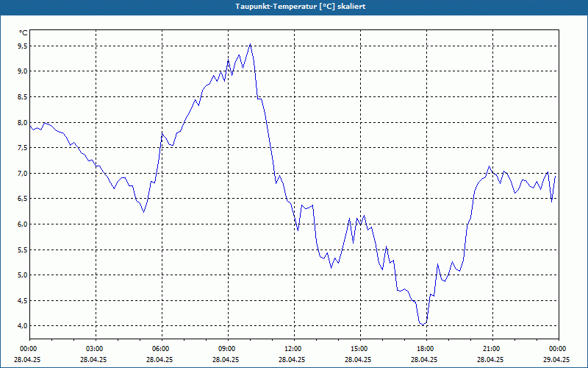Select the '9,5' y-axis value

click(x=23, y=46)
